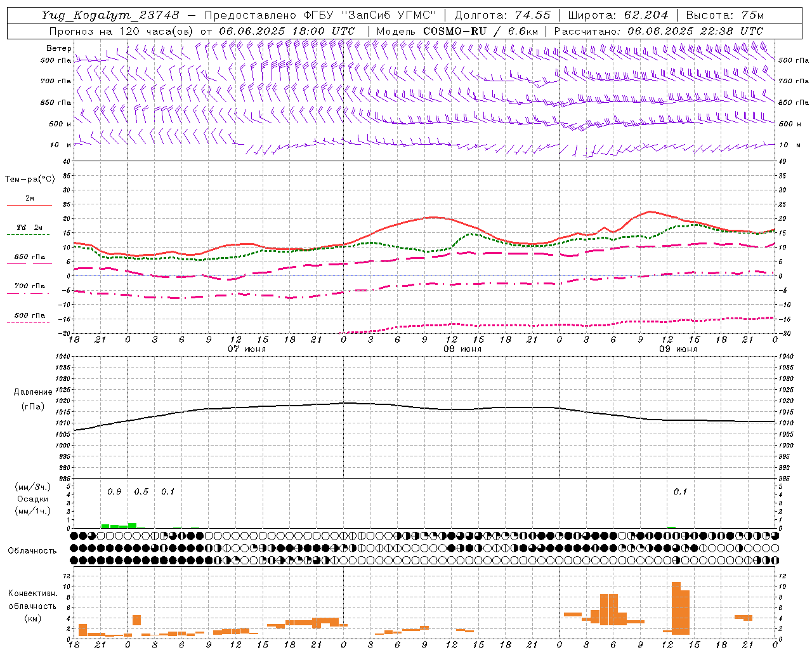The image size is (812, 650).
Task: Click the station title Yug_Kogalym_23748
Action: 110,15
